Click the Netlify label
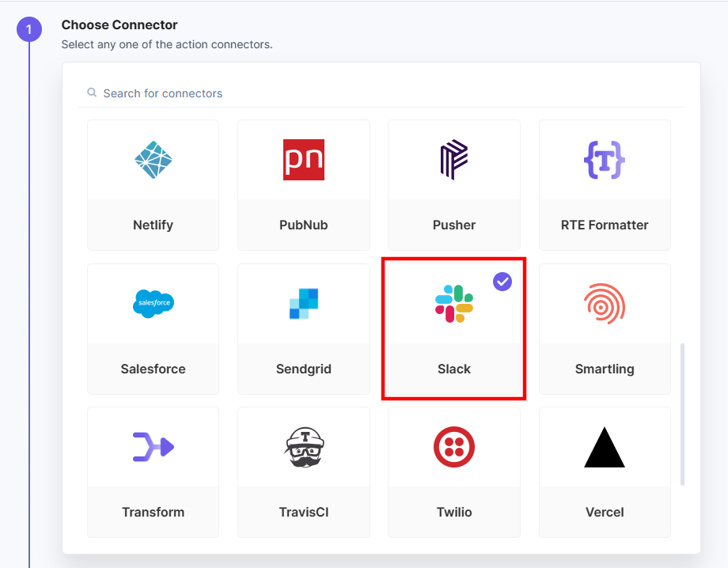The height and width of the screenshot is (568, 728). coord(154,225)
